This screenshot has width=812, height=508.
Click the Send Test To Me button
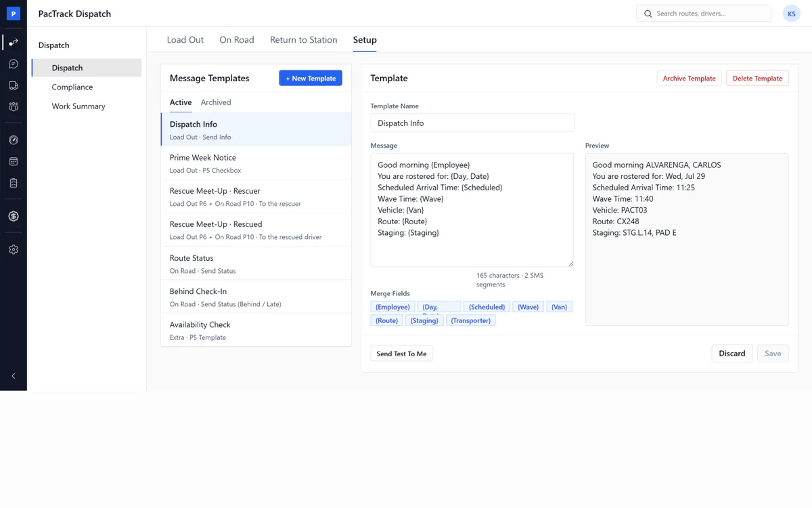[x=401, y=354]
